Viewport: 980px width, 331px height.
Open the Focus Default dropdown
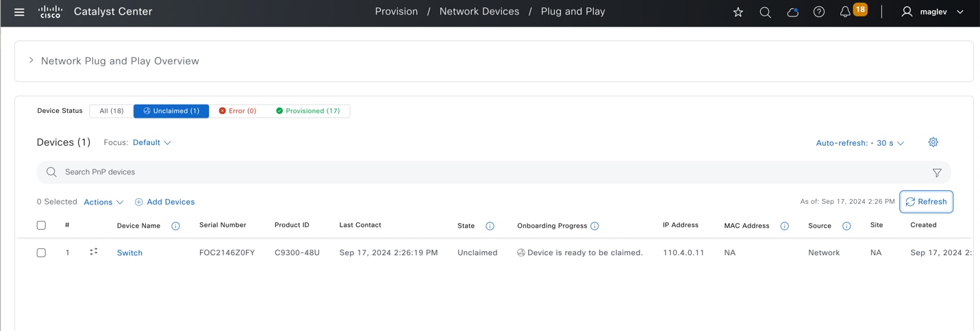[152, 142]
